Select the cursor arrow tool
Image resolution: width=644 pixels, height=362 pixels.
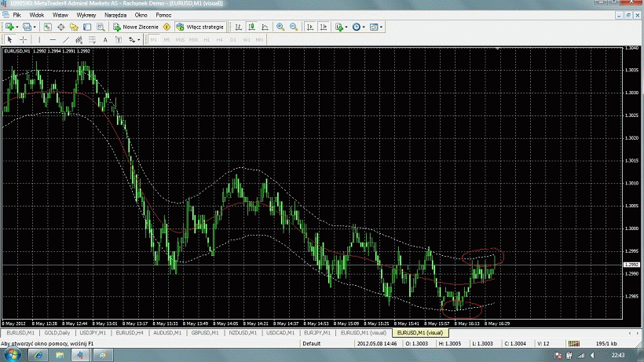coord(10,40)
